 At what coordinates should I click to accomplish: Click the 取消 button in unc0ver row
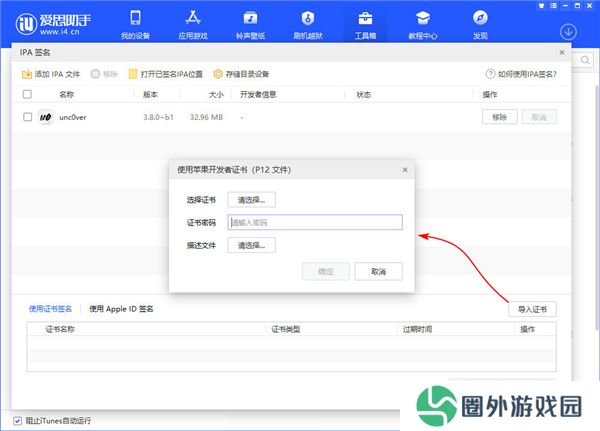point(539,117)
